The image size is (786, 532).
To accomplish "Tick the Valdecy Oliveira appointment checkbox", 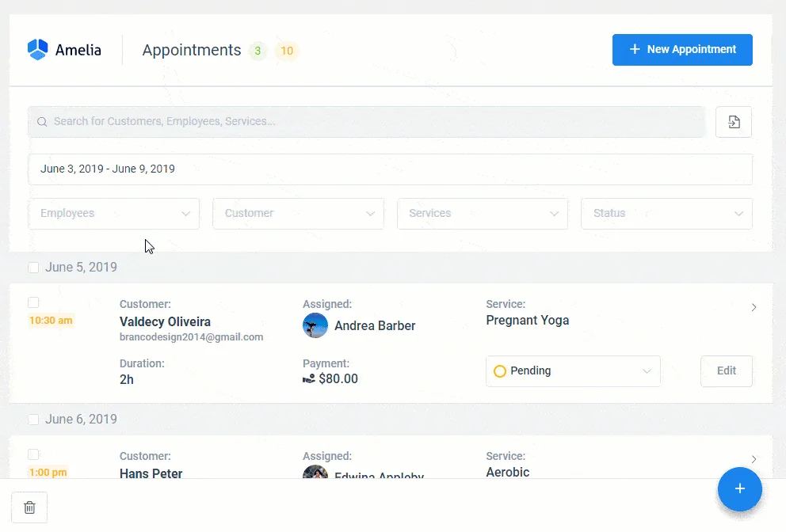I will pos(33,302).
